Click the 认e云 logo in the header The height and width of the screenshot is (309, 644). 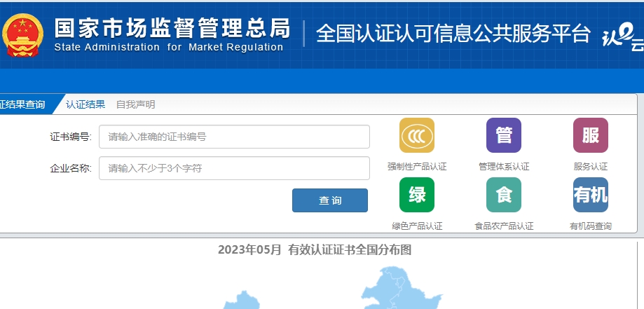coord(622,36)
